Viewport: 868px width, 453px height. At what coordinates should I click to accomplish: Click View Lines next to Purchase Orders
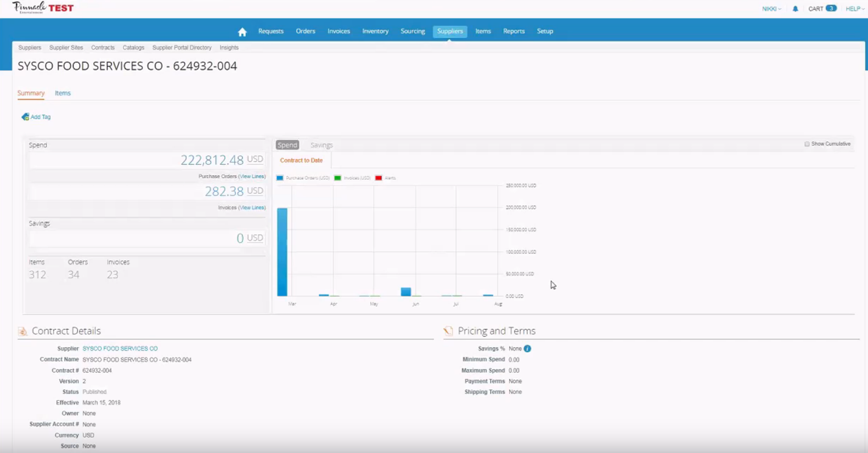[252, 176]
